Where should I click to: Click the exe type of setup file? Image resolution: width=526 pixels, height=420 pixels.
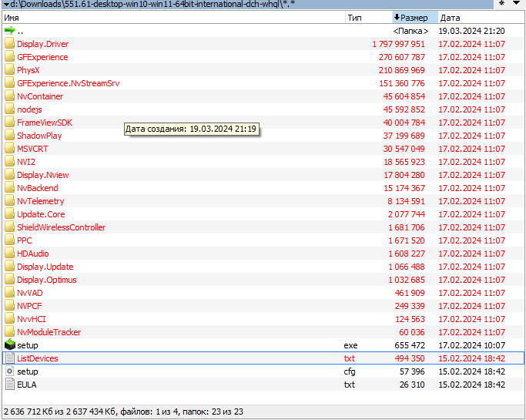tap(350, 345)
